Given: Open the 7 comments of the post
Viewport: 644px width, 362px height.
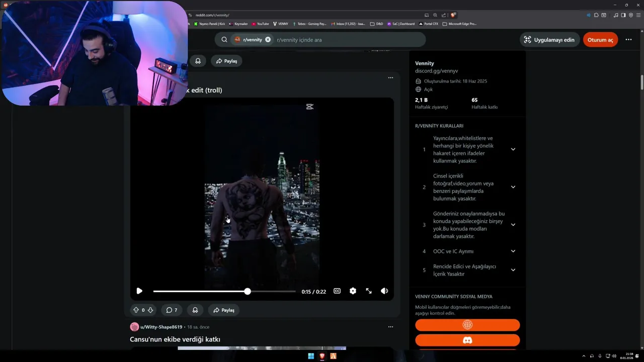Looking at the screenshot, I should point(172,310).
